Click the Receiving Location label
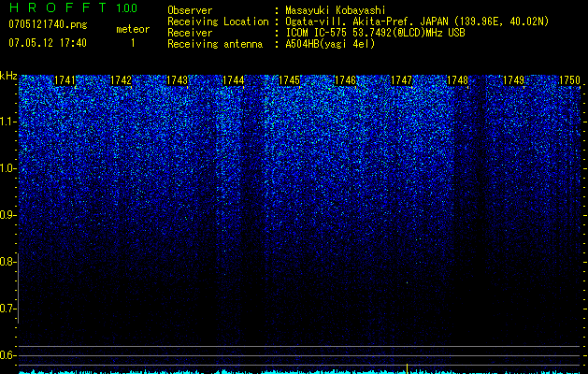 pos(218,22)
